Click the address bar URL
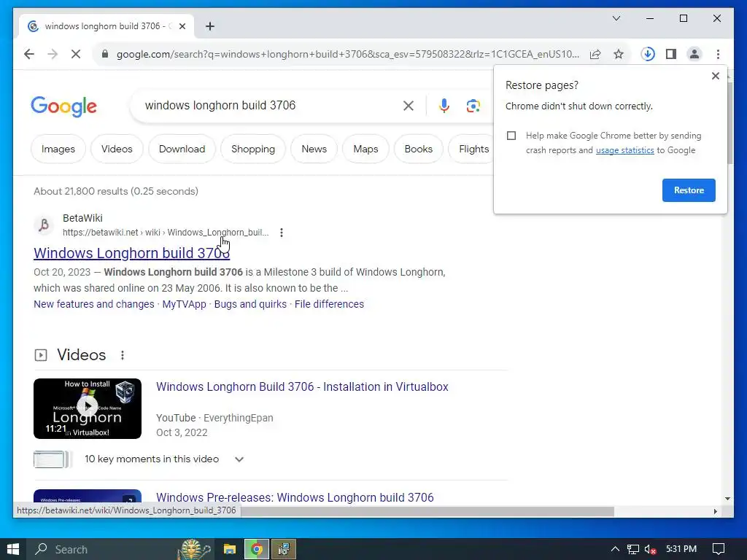Viewport: 747px width, 560px height. click(348, 54)
